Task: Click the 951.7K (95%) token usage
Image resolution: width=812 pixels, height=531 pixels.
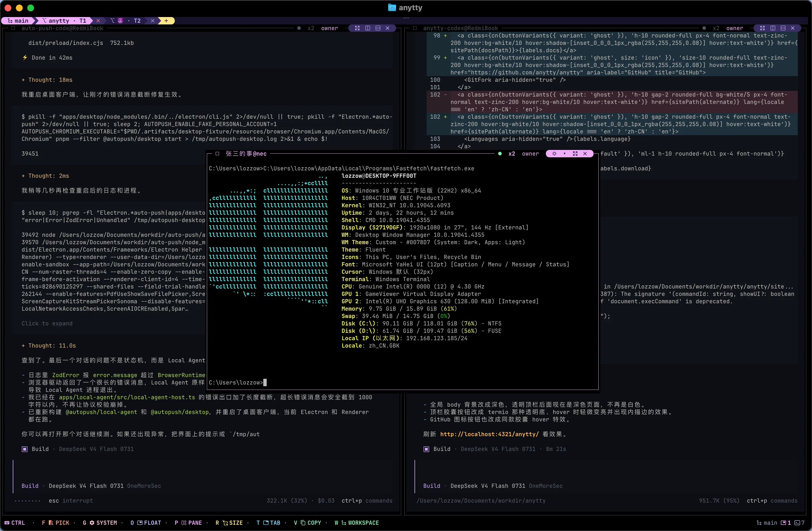Action: click(719, 501)
